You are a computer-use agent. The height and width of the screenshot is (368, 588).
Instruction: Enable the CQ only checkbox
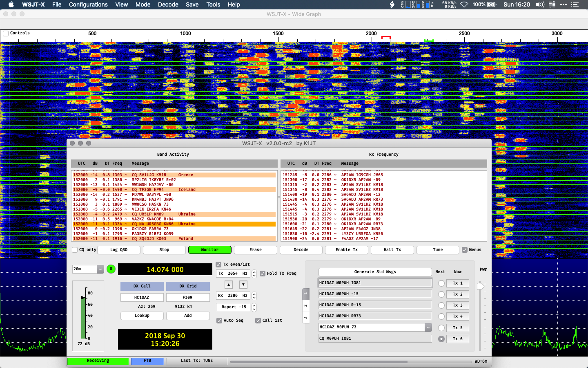coord(75,250)
